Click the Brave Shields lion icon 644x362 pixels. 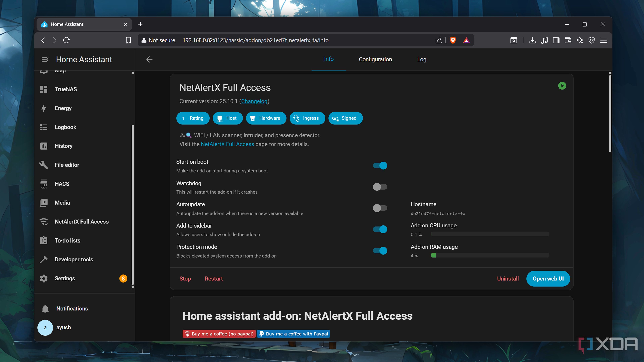(x=453, y=40)
